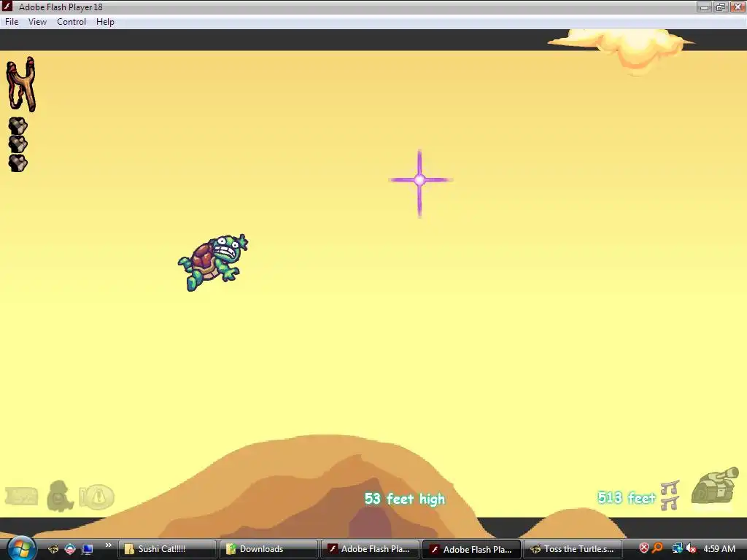
Task: Switch to the Sushi Cat!!!!! taskbar window
Action: [167, 549]
